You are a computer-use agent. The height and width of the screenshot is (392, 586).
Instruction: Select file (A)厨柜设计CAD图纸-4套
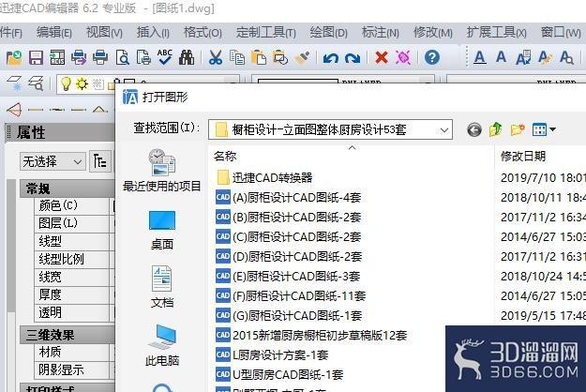tap(289, 197)
